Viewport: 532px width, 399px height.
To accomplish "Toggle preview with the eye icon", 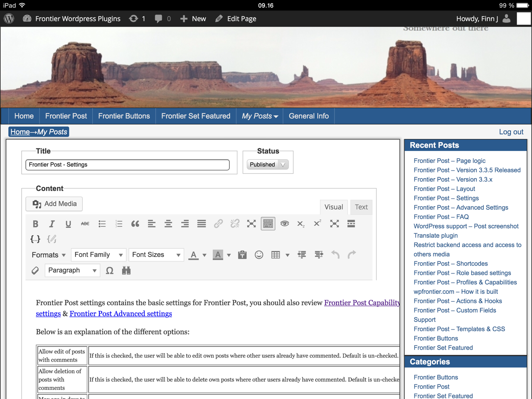I will 285,224.
